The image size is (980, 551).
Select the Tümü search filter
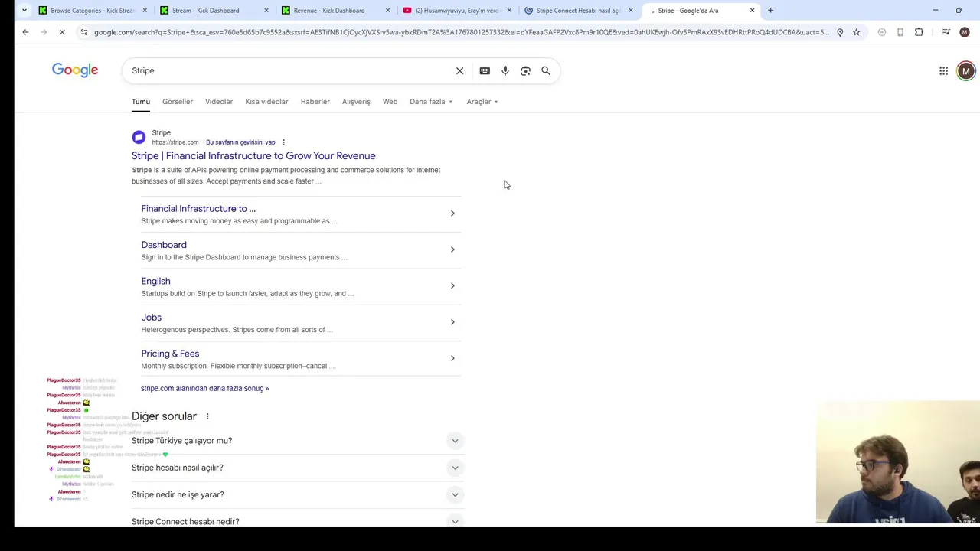pos(141,102)
